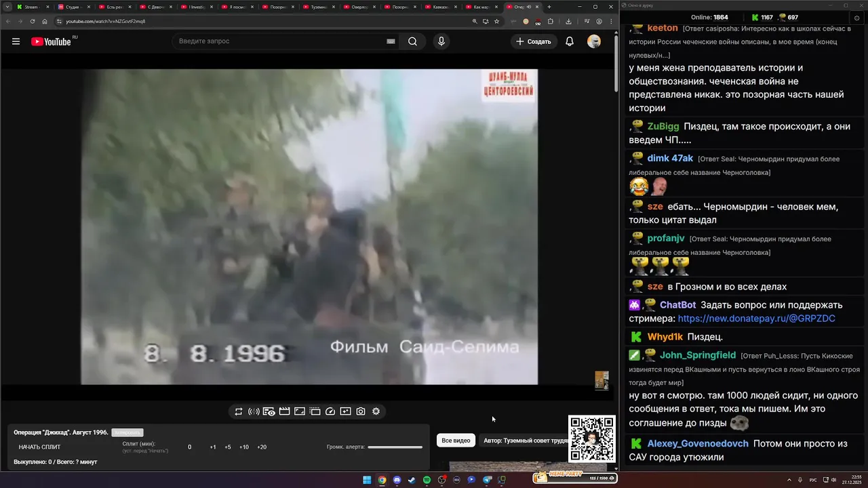
Task: Mute the active Опер tab speaker icon
Action: pos(530,7)
